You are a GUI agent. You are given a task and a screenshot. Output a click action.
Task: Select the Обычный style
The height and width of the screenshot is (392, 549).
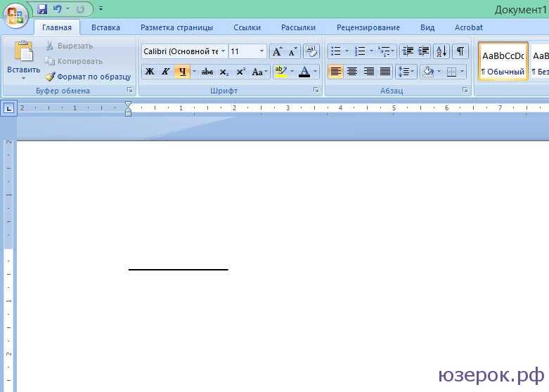tap(503, 62)
